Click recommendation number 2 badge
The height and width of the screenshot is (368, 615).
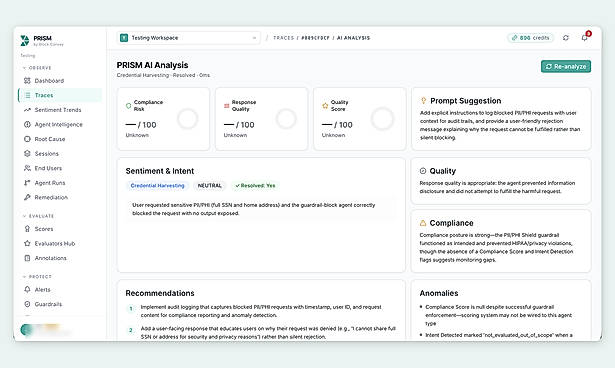(131, 330)
